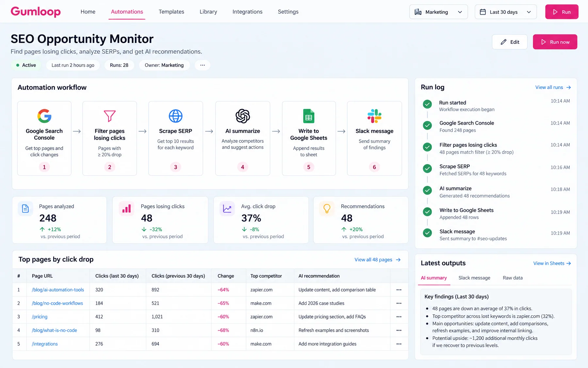588x368 pixels.
Task: Open the Templates menu item
Action: point(171,12)
